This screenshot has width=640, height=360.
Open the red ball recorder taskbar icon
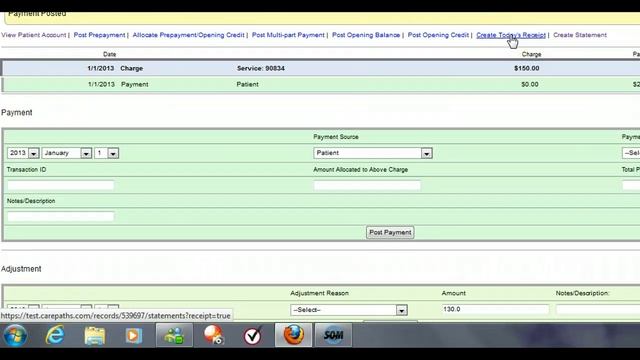pyautogui.click(x=213, y=335)
